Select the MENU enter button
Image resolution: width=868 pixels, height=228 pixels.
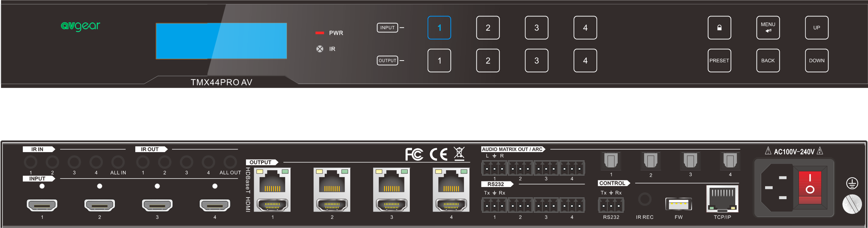768,28
